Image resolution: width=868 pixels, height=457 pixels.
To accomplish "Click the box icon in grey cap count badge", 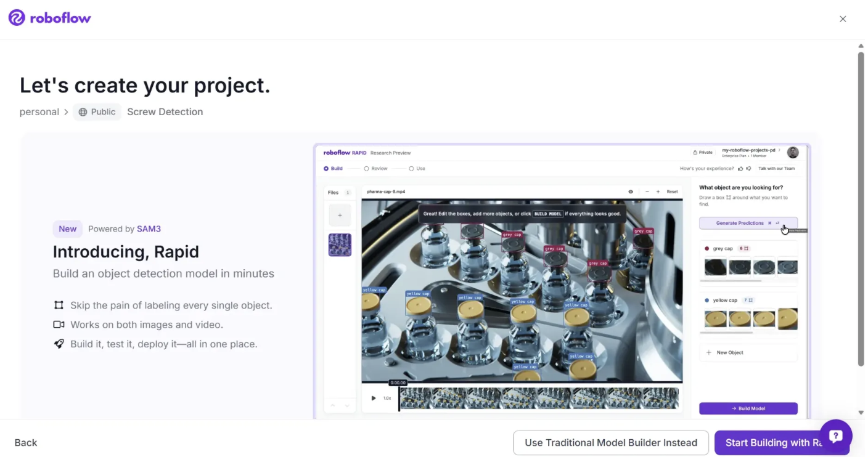I will 746,249.
